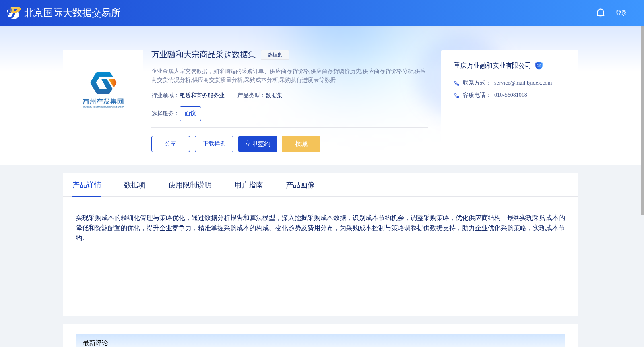This screenshot has width=644, height=347.
Task: Click the 010-56081018 phone number
Action: point(511,95)
